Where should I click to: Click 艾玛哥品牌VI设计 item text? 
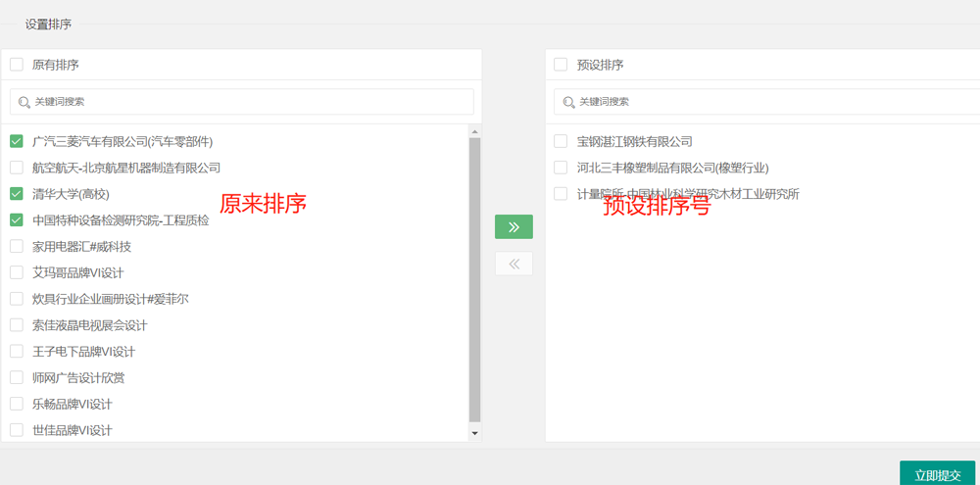[x=78, y=273]
